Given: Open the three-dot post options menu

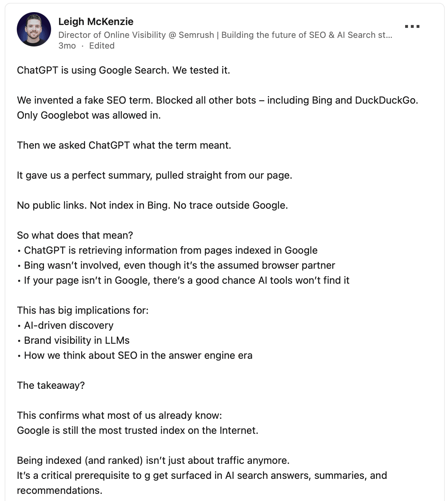Looking at the screenshot, I should tap(412, 26).
